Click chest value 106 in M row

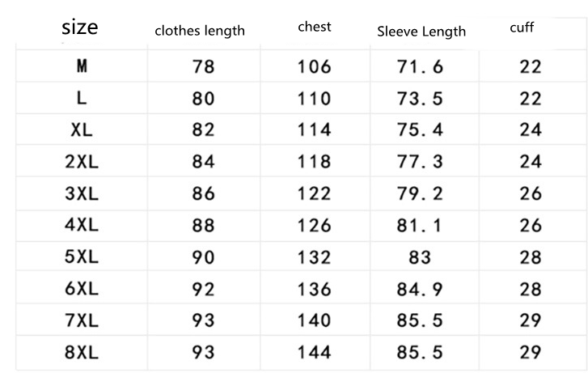315,67
